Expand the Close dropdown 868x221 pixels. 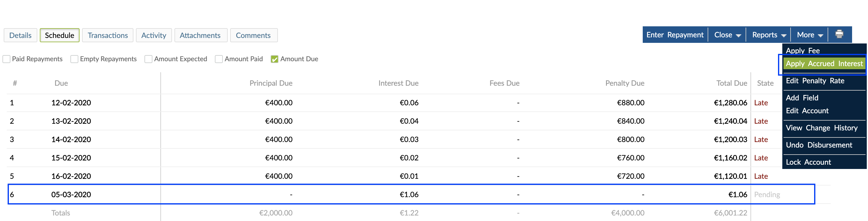(x=727, y=35)
